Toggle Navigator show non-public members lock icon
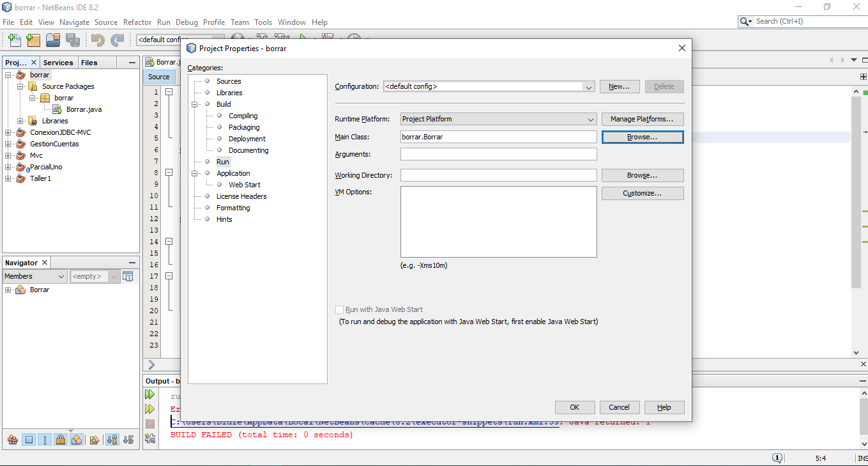The width and height of the screenshot is (868, 466). pyautogui.click(x=61, y=440)
